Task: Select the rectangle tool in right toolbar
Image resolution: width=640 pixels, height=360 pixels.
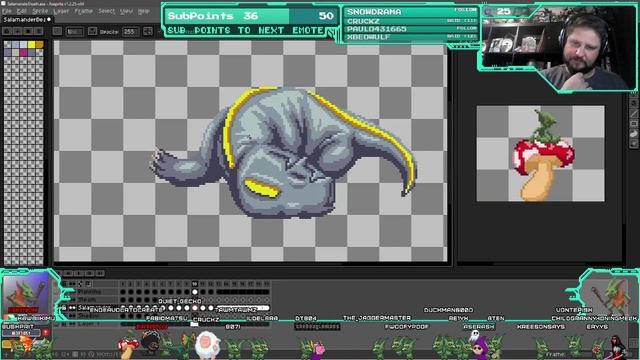Action: pyautogui.click(x=633, y=124)
